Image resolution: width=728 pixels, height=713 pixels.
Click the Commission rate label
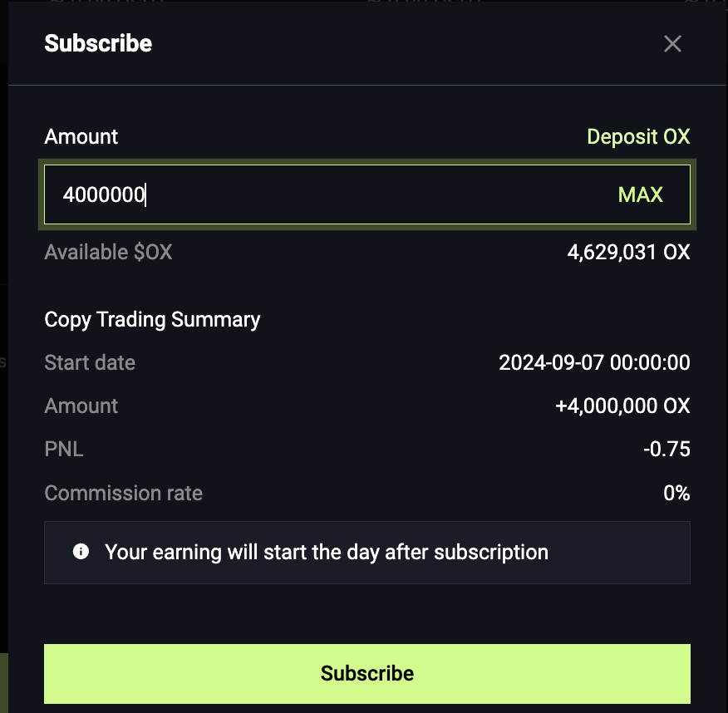123,493
